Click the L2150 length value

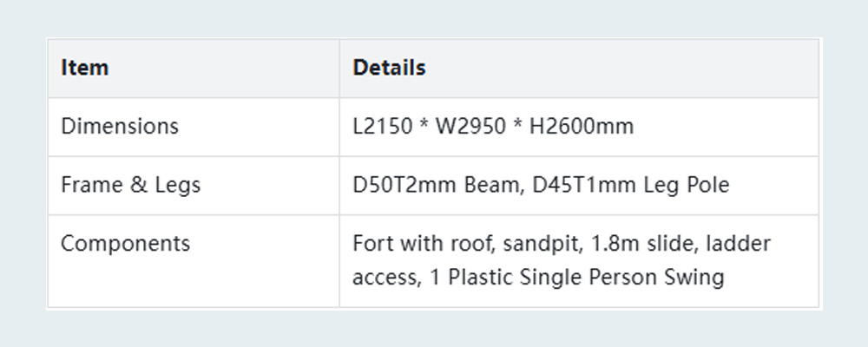click(381, 127)
